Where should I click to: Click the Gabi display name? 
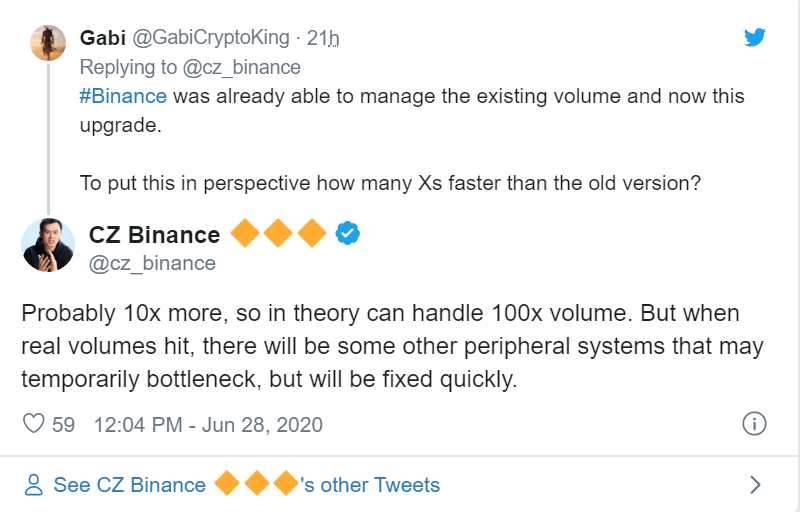point(100,39)
